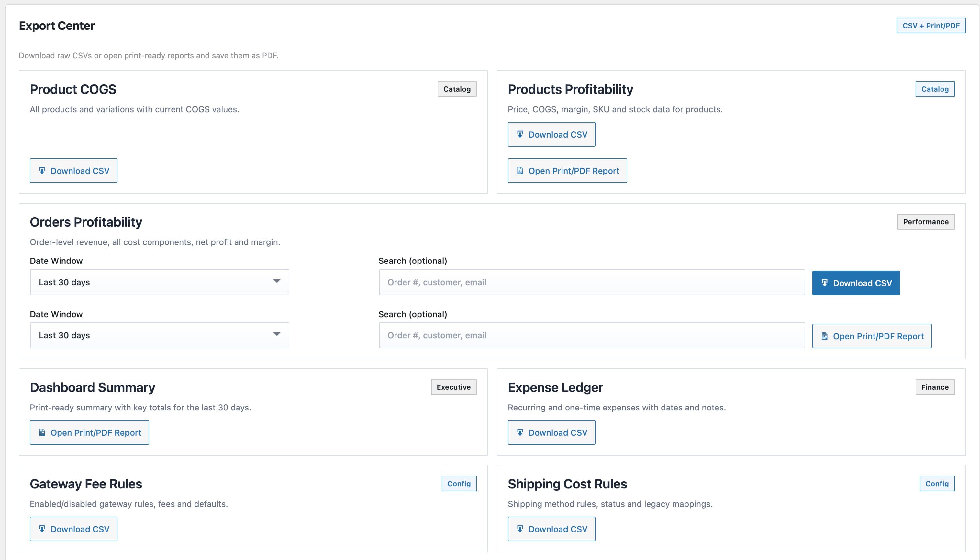
Task: Download Products Profitability CSV
Action: pos(551,134)
